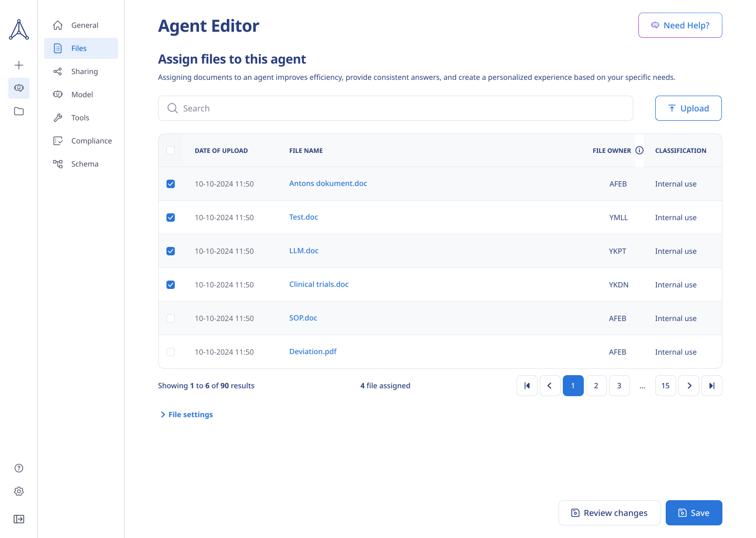Click the file owner info icon

(639, 150)
